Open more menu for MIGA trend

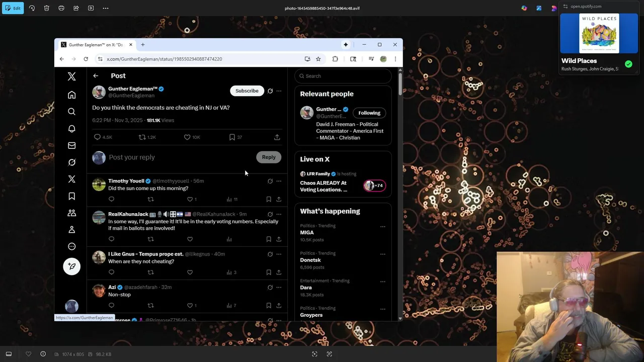tap(383, 226)
